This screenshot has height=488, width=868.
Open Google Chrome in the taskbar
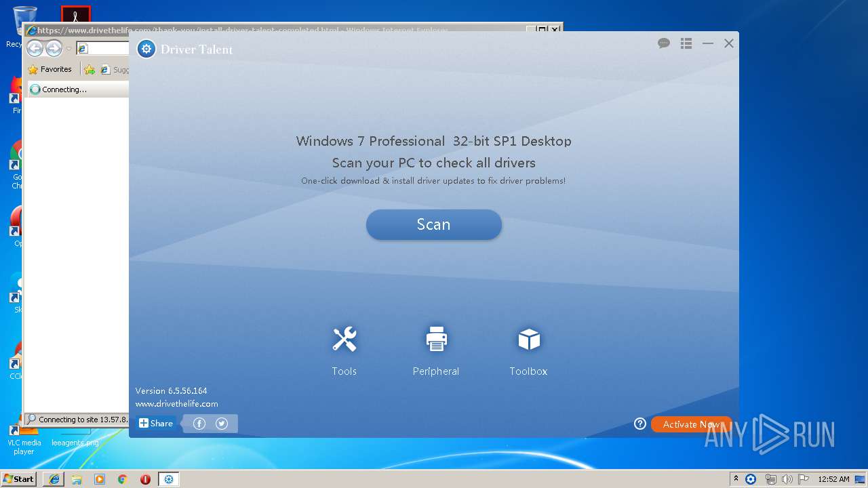click(123, 479)
